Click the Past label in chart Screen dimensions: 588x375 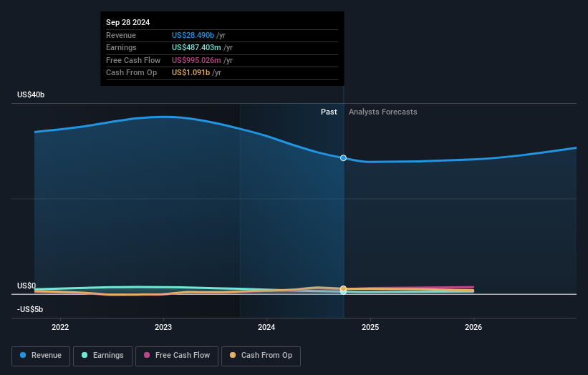click(x=329, y=112)
